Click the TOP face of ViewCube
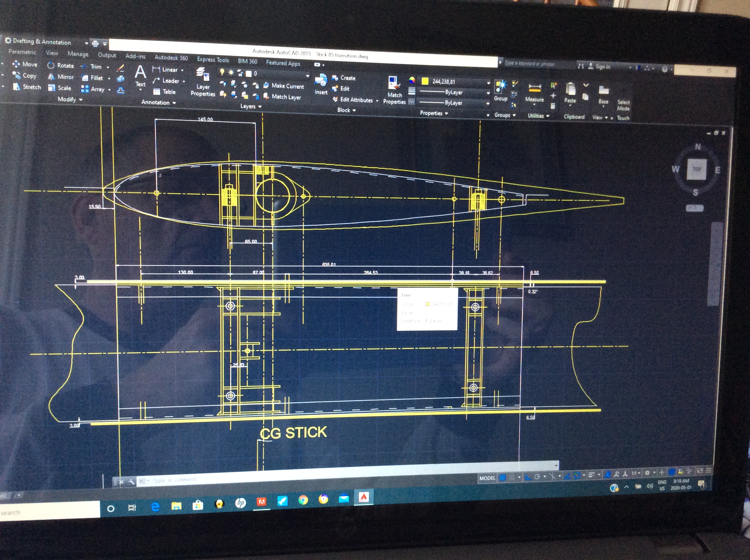Viewport: 750px width, 560px height. point(696,169)
